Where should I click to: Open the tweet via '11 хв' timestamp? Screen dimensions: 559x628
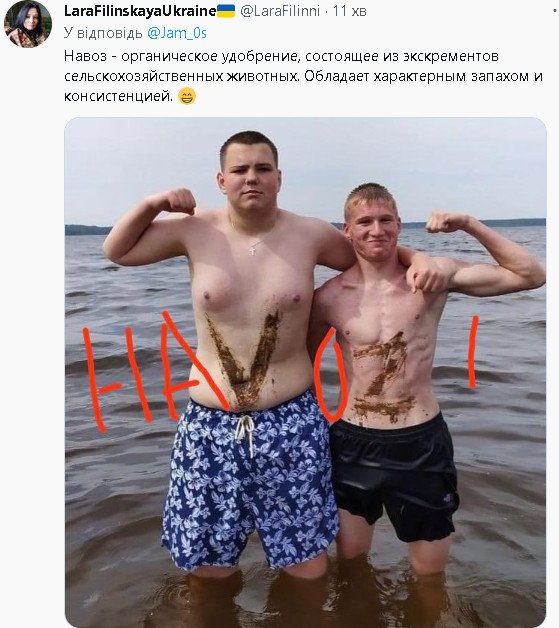[x=350, y=11]
